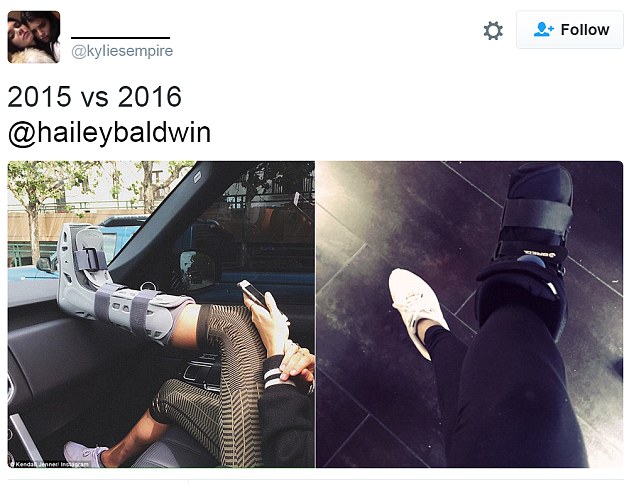
Task: Click the black walking boot in photo
Action: click(x=527, y=249)
